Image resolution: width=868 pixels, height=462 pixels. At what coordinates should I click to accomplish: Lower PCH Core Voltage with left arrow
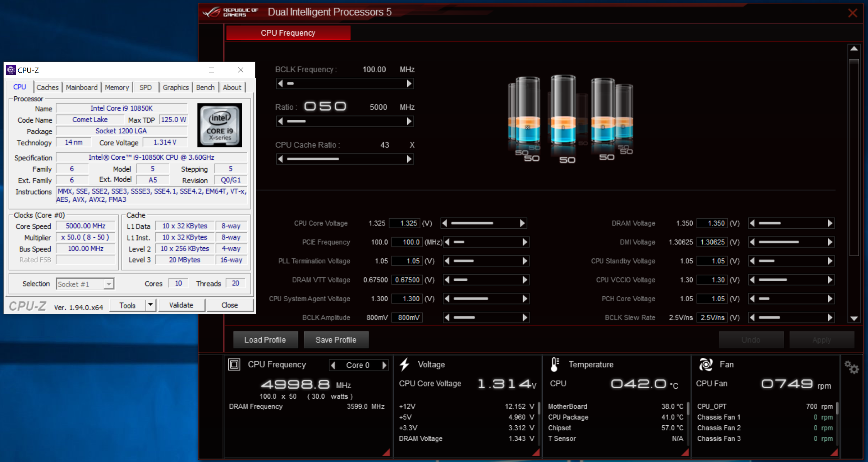pyautogui.click(x=752, y=299)
